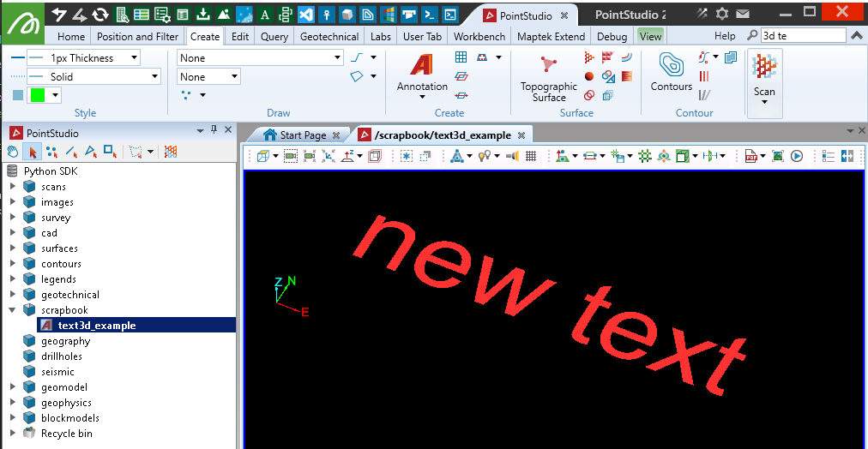868x449 pixels.
Task: Click the Help button
Action: (x=725, y=36)
